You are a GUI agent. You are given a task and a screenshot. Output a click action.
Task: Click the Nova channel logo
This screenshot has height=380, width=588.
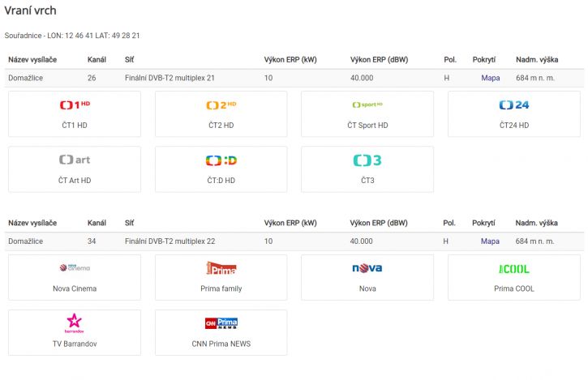pos(367,268)
